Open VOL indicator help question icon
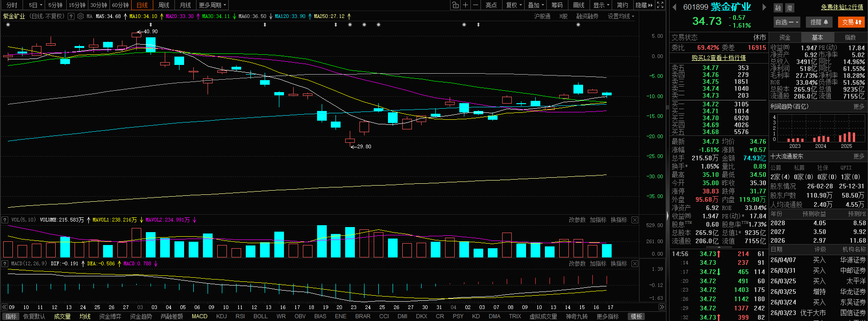Screen dimensions: 868x321 pyautogui.click(x=5, y=220)
